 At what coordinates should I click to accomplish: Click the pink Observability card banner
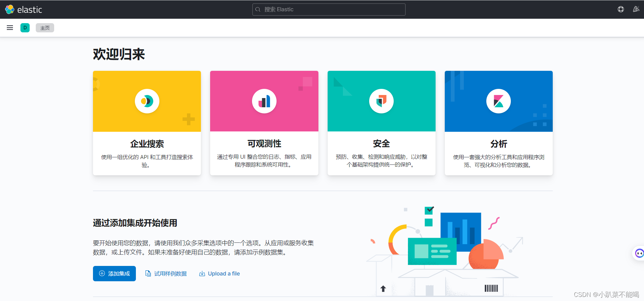coord(264,101)
